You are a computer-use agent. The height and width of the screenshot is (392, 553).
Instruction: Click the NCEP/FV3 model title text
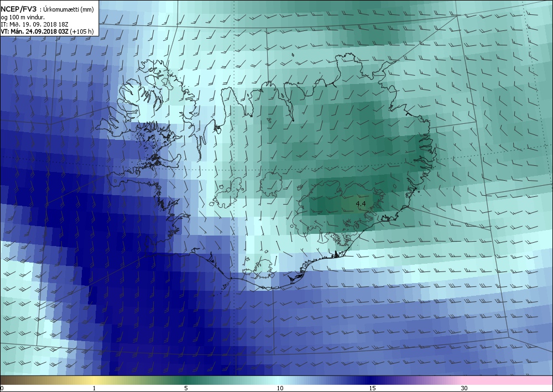point(19,9)
